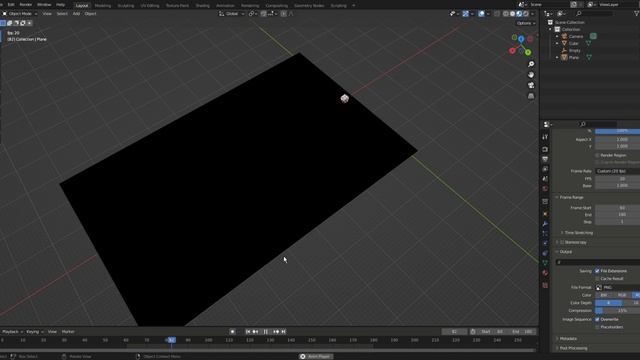Open the Frame Rate Custom dropdown
Viewport: 640px width, 360px height.
point(617,171)
